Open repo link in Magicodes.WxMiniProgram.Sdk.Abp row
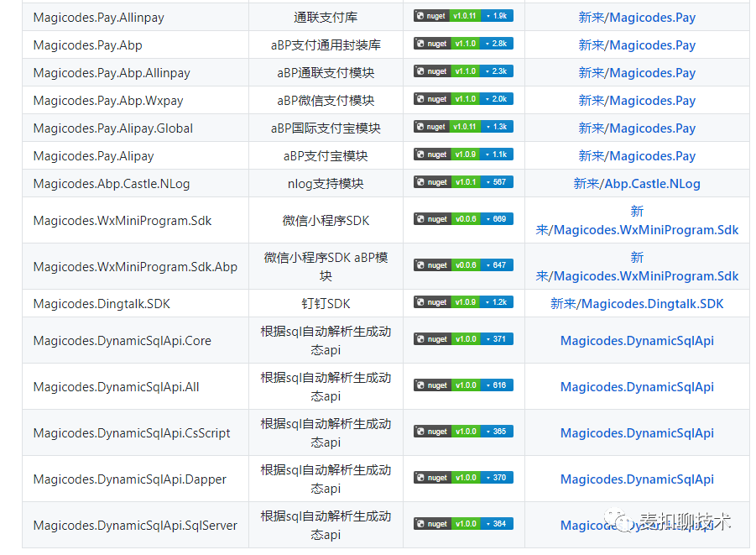This screenshot has width=756, height=555. pos(637,267)
